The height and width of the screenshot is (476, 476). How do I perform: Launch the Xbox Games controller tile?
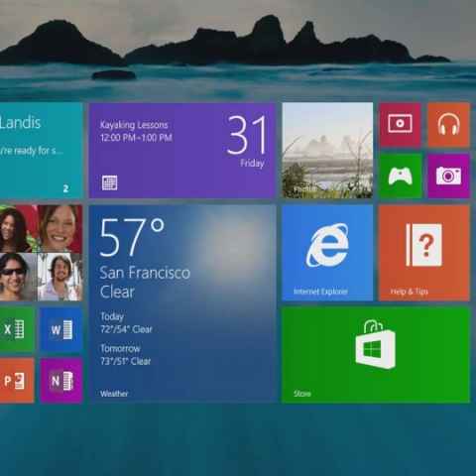(400, 176)
